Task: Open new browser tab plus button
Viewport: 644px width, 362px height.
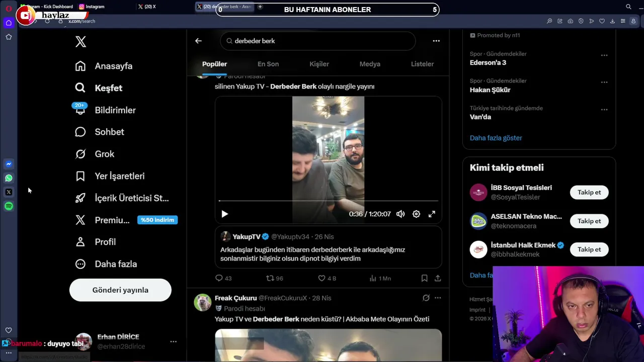Action: pyautogui.click(x=260, y=7)
